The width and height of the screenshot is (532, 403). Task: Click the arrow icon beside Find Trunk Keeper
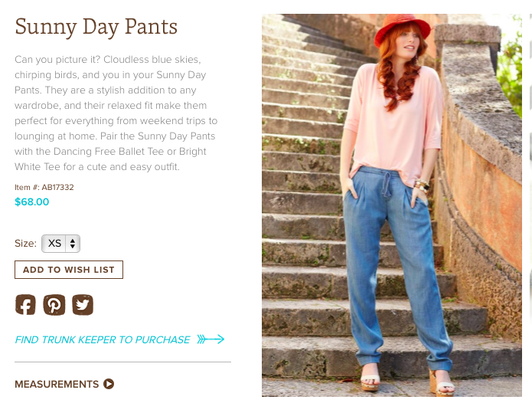211,339
